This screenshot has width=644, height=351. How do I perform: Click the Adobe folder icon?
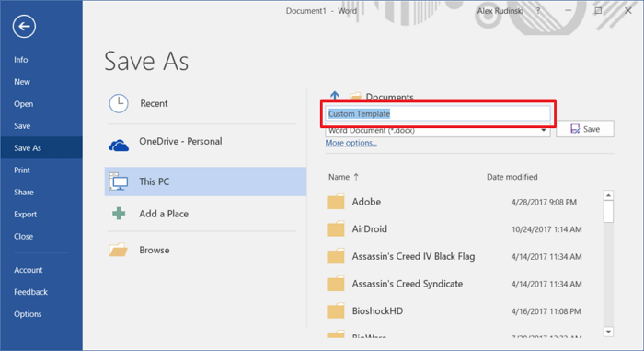click(x=336, y=202)
